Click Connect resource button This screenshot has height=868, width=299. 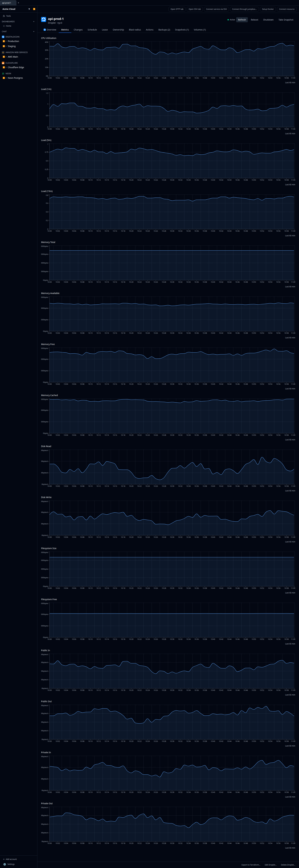point(287,9)
